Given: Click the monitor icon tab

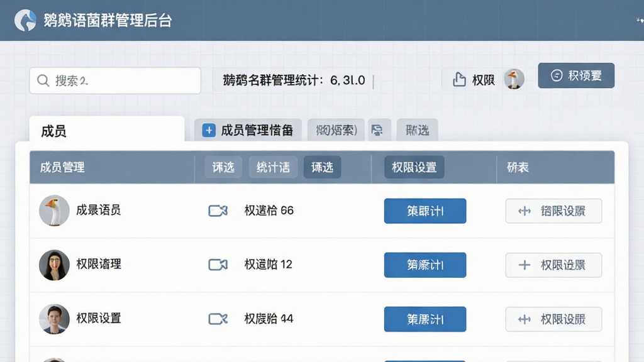Looking at the screenshot, I should [379, 130].
